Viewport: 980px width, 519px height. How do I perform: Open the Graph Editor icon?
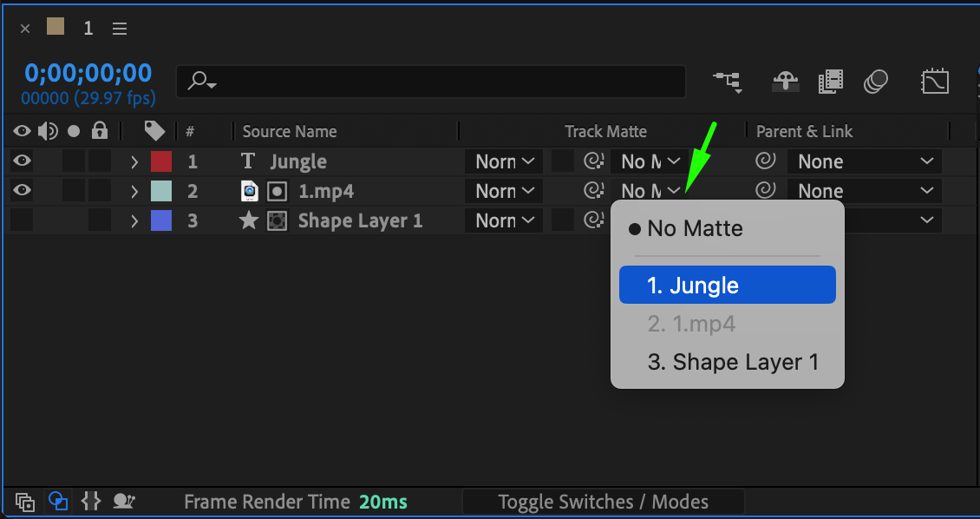pyautogui.click(x=934, y=82)
